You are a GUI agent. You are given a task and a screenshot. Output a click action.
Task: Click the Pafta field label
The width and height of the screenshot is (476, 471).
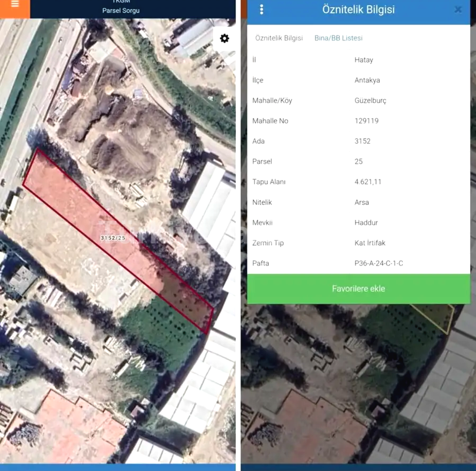[260, 263]
